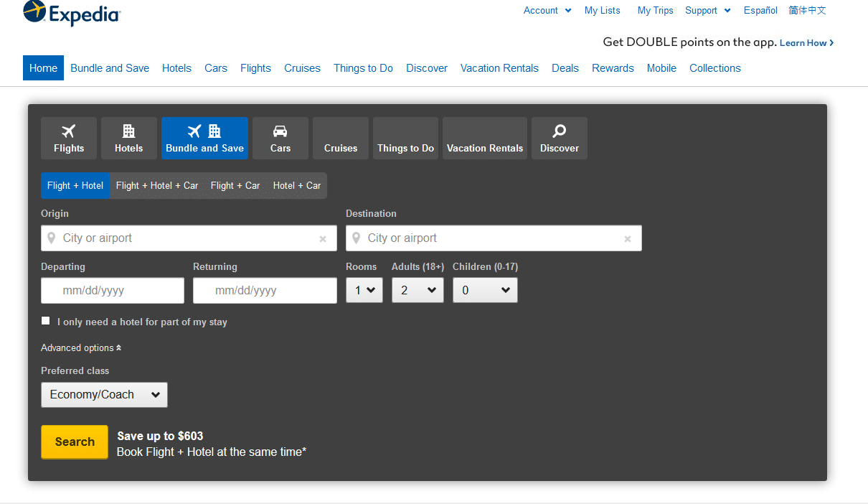Image resolution: width=868 pixels, height=504 pixels.
Task: Focus the Origin city or airport field
Action: [x=189, y=238]
